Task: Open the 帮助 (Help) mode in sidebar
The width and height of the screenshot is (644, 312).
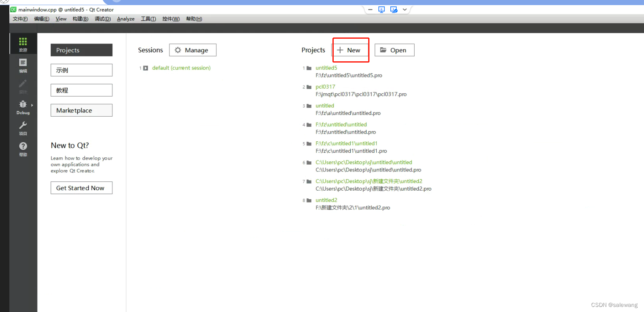Action: point(23,149)
